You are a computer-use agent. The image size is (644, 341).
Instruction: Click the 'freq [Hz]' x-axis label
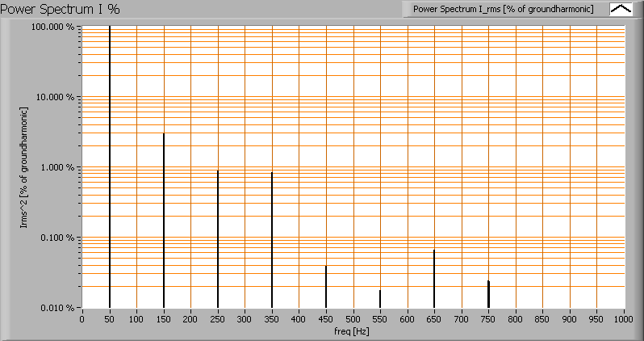352,332
